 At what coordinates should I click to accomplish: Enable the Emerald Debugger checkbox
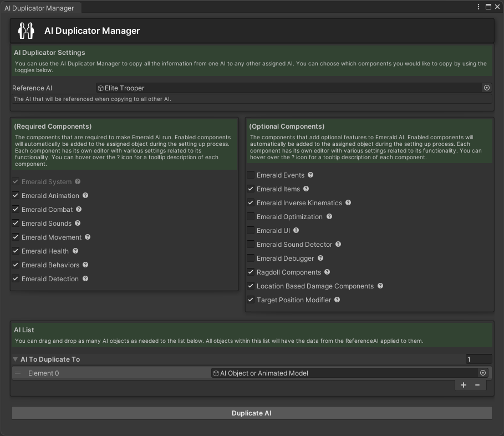click(251, 258)
